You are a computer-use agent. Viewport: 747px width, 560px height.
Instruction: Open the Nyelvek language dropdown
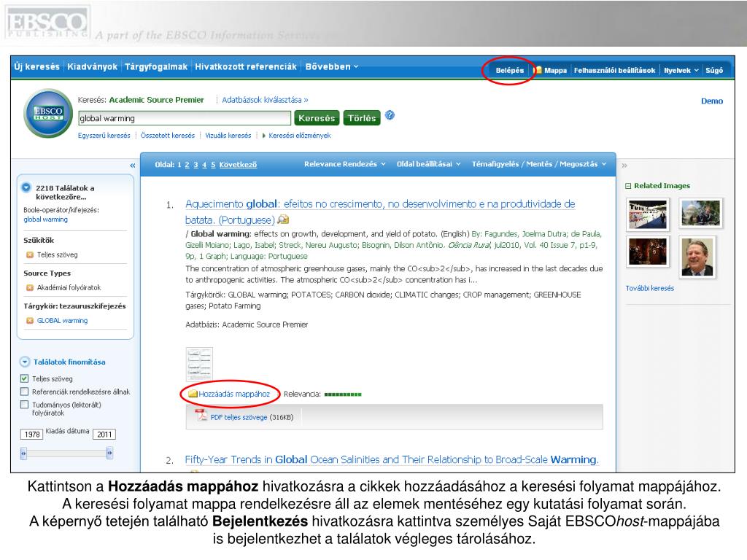[x=681, y=70]
